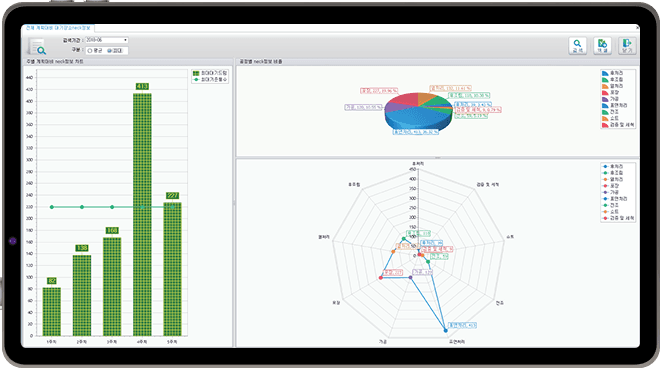Click the 건조 entry in the radar legend
This screenshot has height=368, width=660.
[612, 205]
